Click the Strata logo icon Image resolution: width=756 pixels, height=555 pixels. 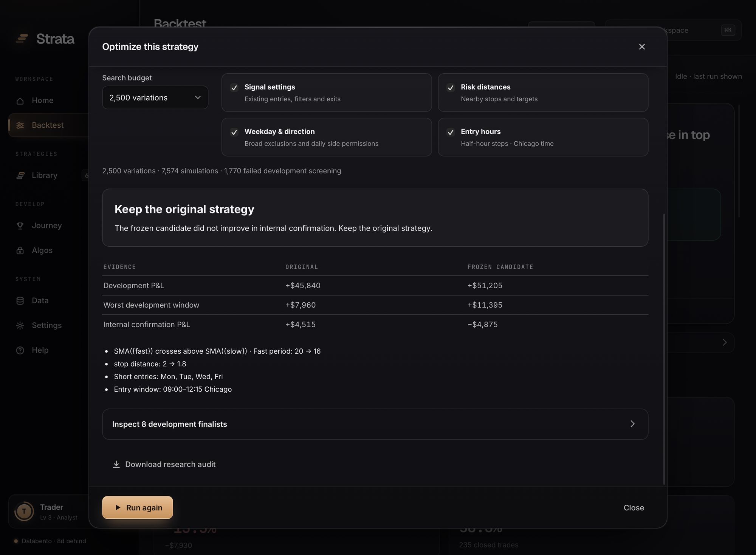point(22,39)
